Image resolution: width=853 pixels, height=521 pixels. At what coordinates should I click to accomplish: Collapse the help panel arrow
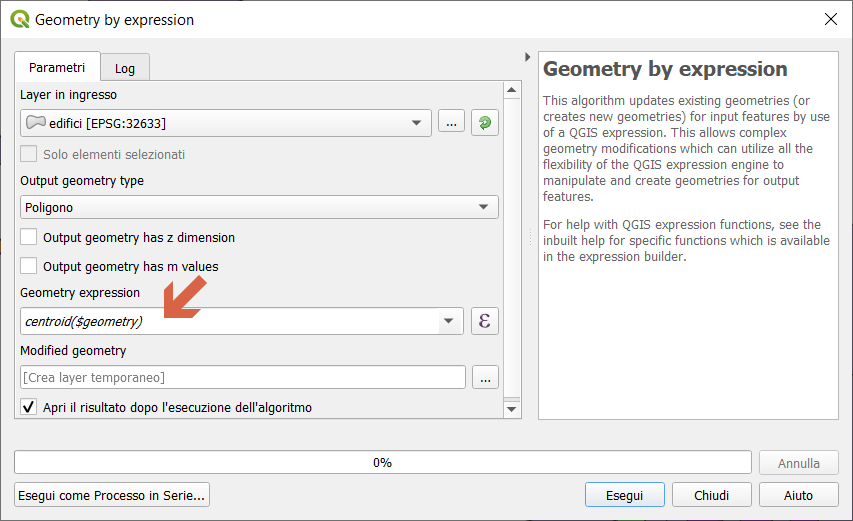[x=527, y=57]
